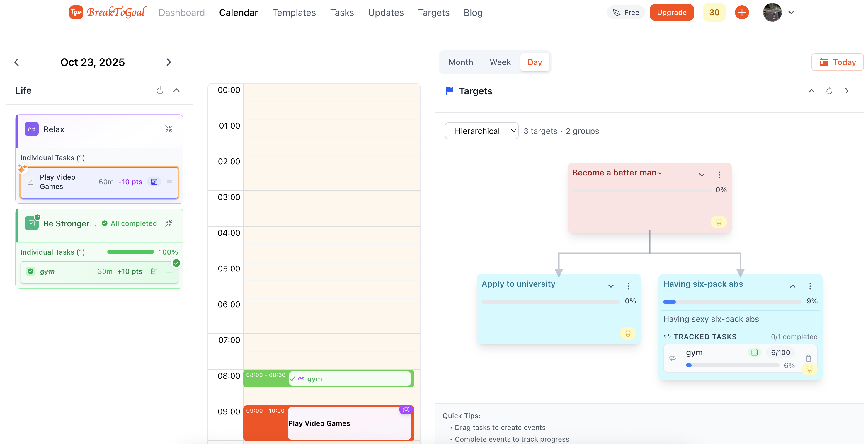The image size is (868, 444).
Task: Switch to Month view
Action: pyautogui.click(x=461, y=62)
